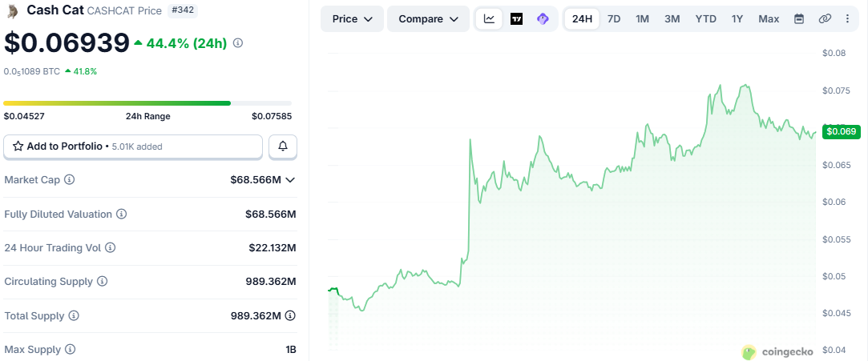This screenshot has width=868, height=361.
Task: Click the $0.04527 range low value
Action: (24, 116)
